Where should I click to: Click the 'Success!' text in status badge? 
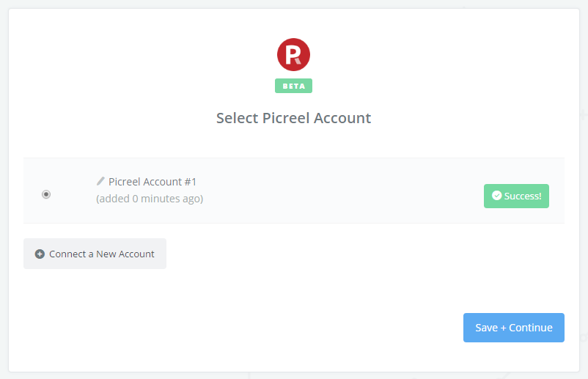[523, 196]
